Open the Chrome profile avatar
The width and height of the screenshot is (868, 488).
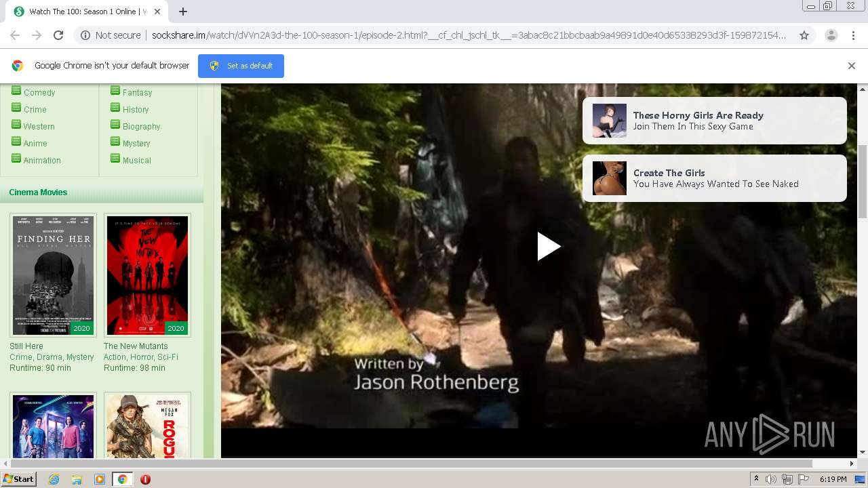coord(831,35)
